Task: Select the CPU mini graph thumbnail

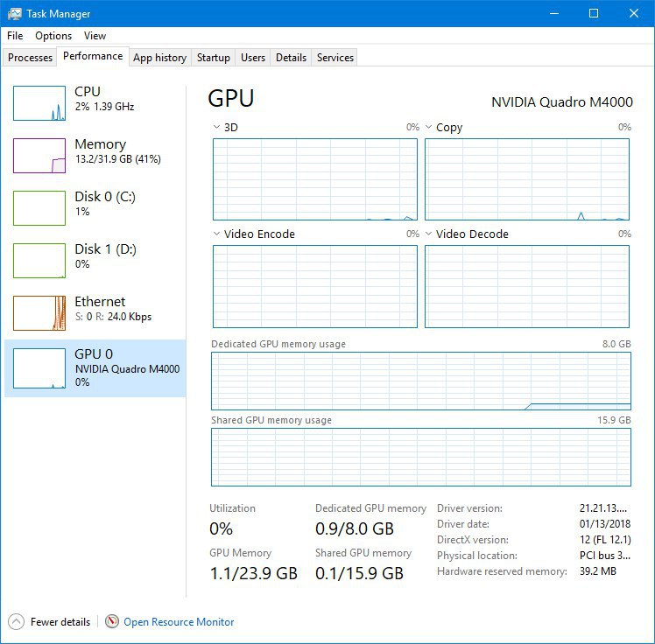Action: click(x=39, y=103)
